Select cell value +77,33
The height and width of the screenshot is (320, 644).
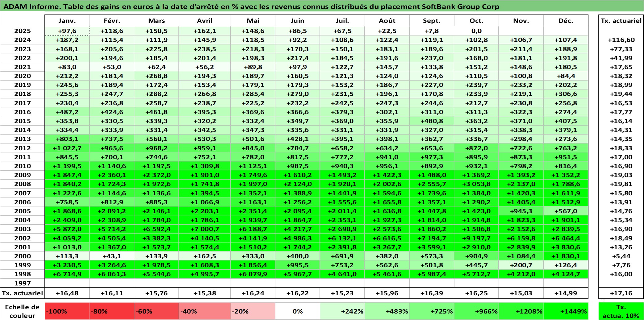(621, 49)
